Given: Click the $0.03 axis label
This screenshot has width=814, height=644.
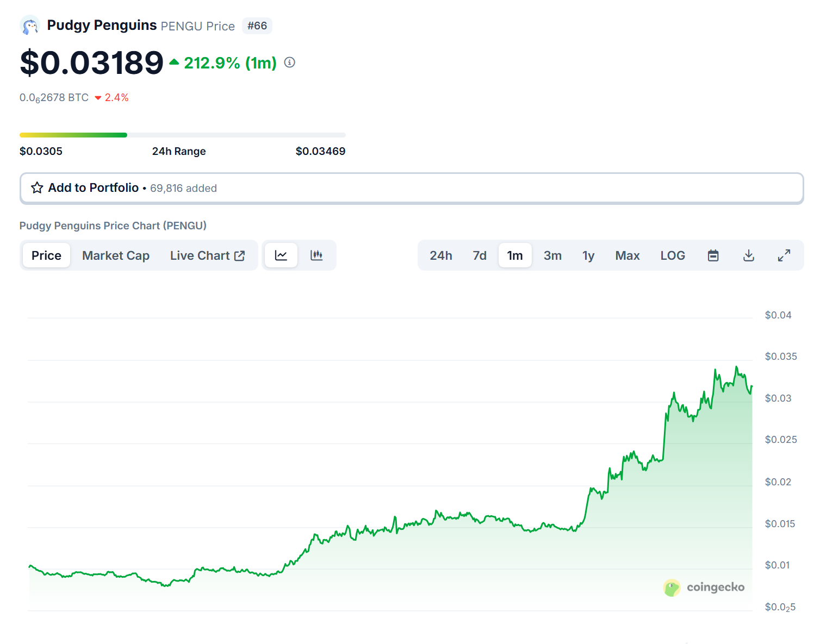Looking at the screenshot, I should [778, 398].
